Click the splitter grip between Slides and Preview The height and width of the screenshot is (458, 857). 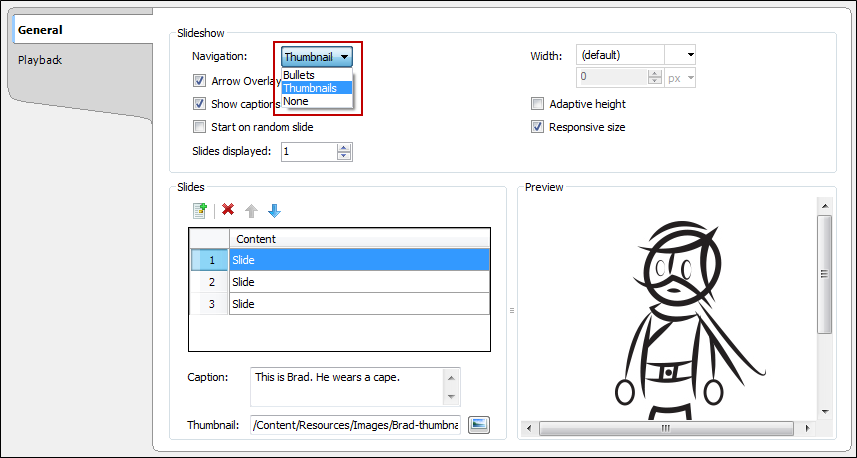point(512,310)
